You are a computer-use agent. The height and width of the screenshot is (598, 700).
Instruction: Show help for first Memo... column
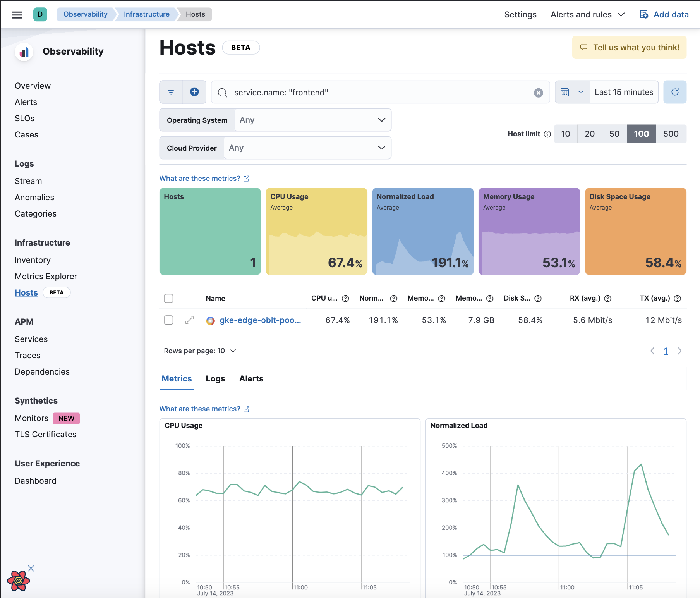coord(441,299)
